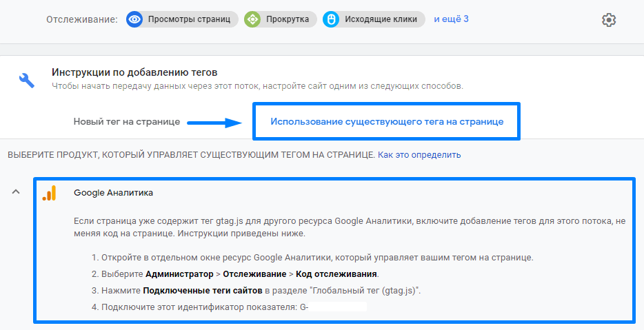
Task: Click the 'Инструкции по добавлению тегов' heading
Action: pos(134,72)
